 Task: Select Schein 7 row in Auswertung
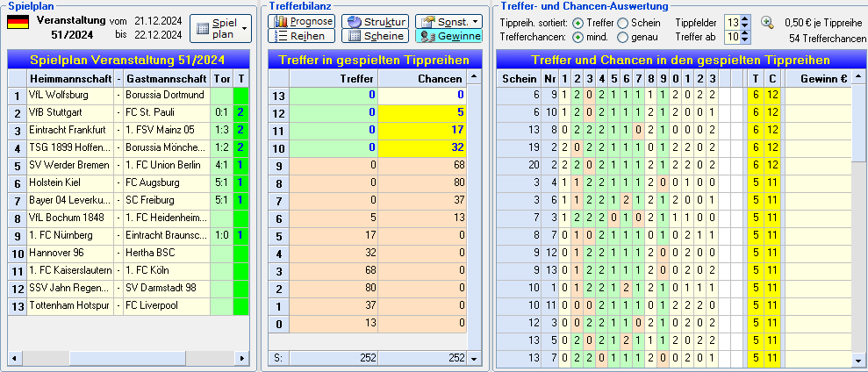coord(674,218)
